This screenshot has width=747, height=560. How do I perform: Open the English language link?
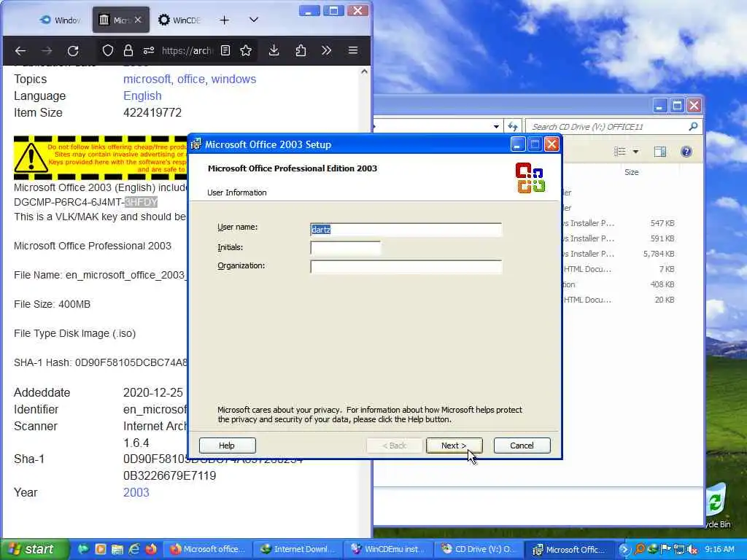pos(142,96)
